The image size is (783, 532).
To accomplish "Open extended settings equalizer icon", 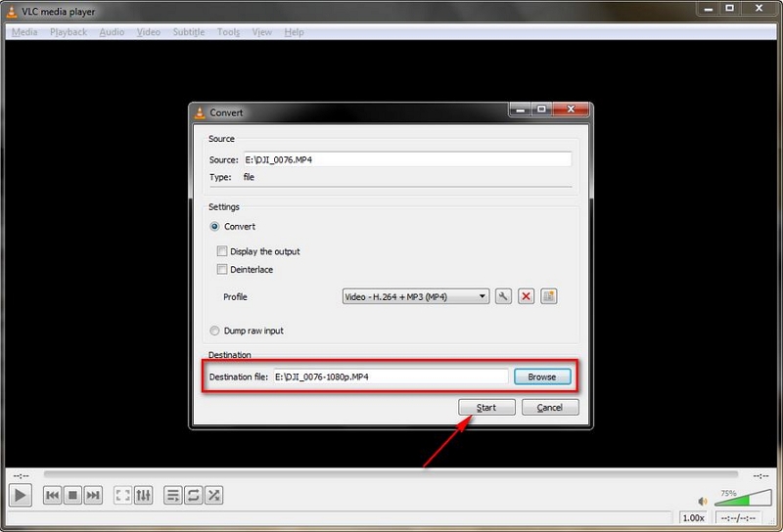I will point(143,496).
